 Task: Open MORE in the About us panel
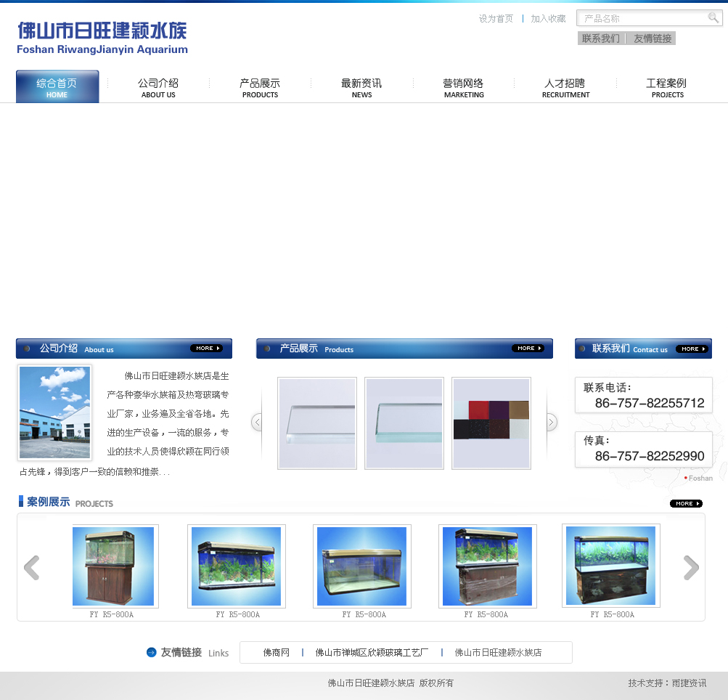click(x=206, y=349)
